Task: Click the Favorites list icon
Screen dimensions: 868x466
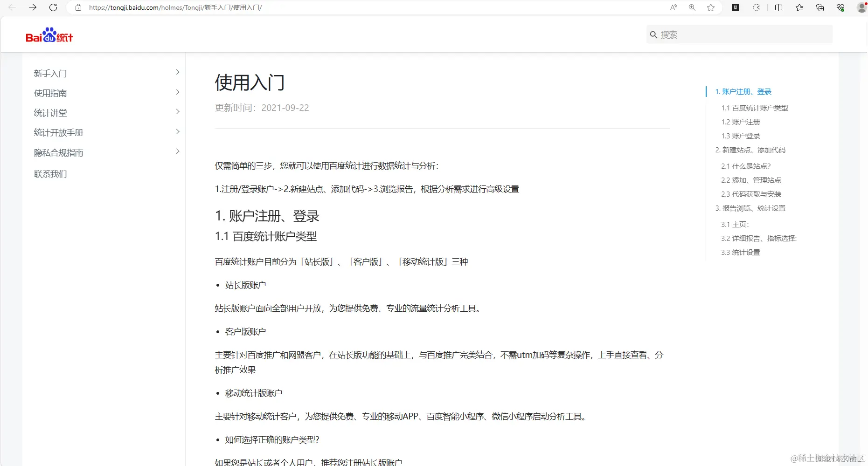Action: pyautogui.click(x=799, y=7)
